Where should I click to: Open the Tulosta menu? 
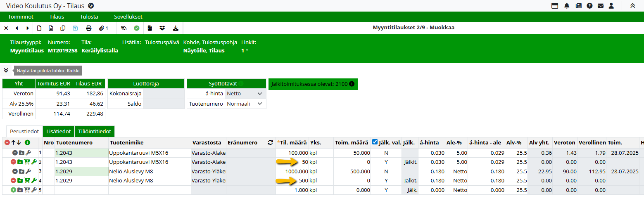coord(89,17)
